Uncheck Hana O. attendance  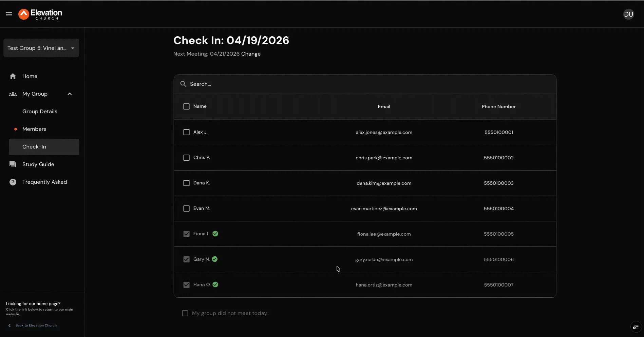(x=186, y=285)
